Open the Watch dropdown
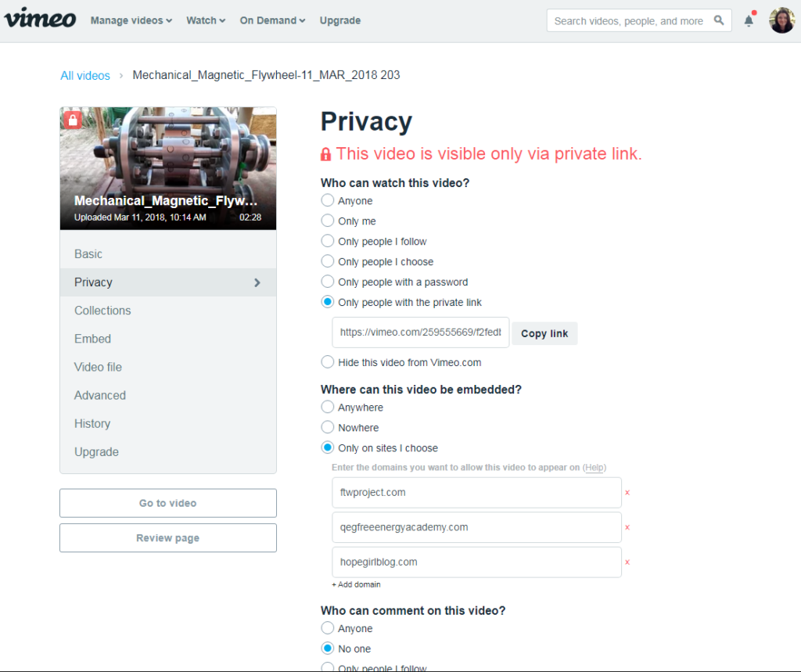 (205, 20)
